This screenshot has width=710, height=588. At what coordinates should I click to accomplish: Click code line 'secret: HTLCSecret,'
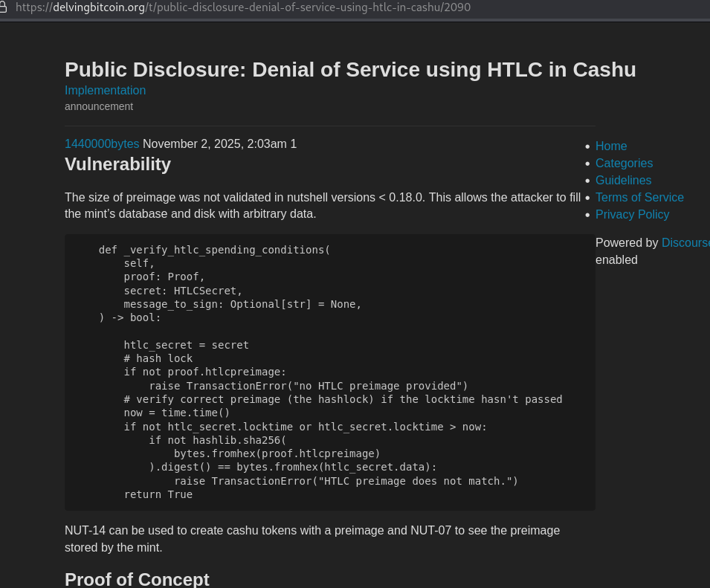(183, 291)
